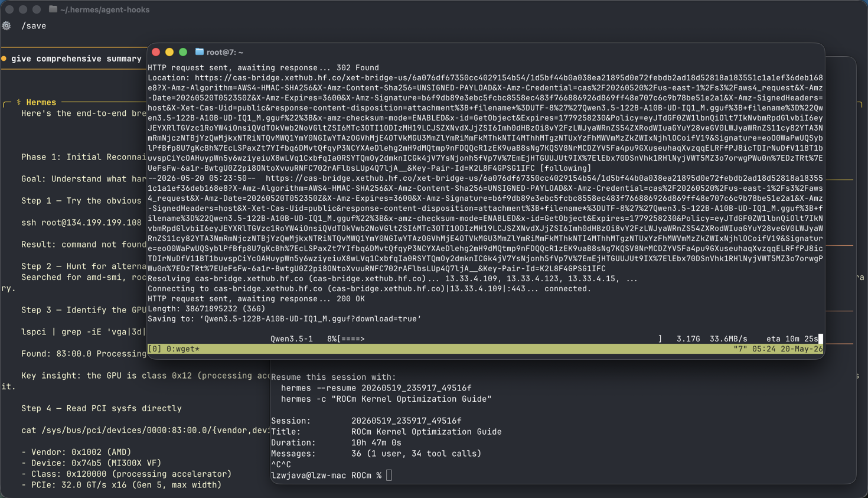Click '- PCIe: 32.0 GT/s x16' line
The height and width of the screenshot is (498, 868).
121,485
